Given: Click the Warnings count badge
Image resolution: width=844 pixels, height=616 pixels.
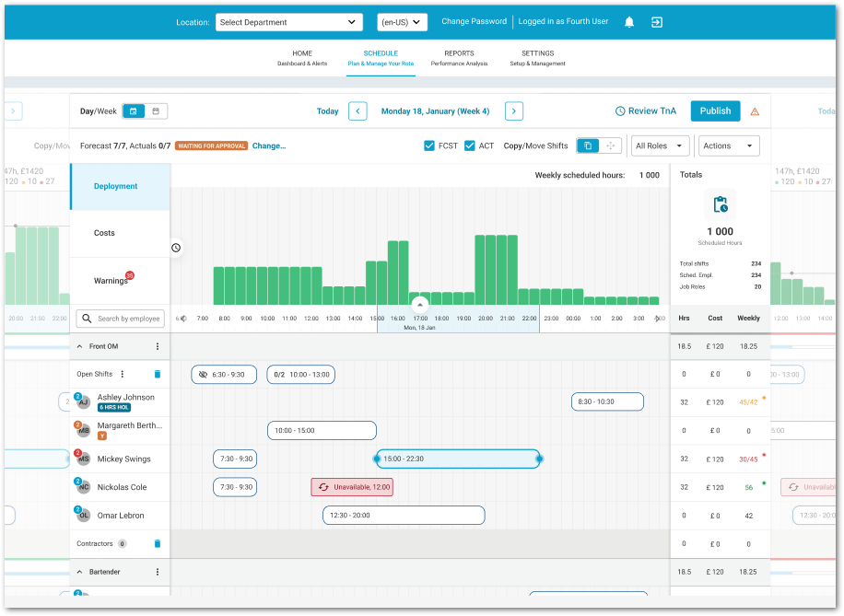Looking at the screenshot, I should click(x=130, y=275).
